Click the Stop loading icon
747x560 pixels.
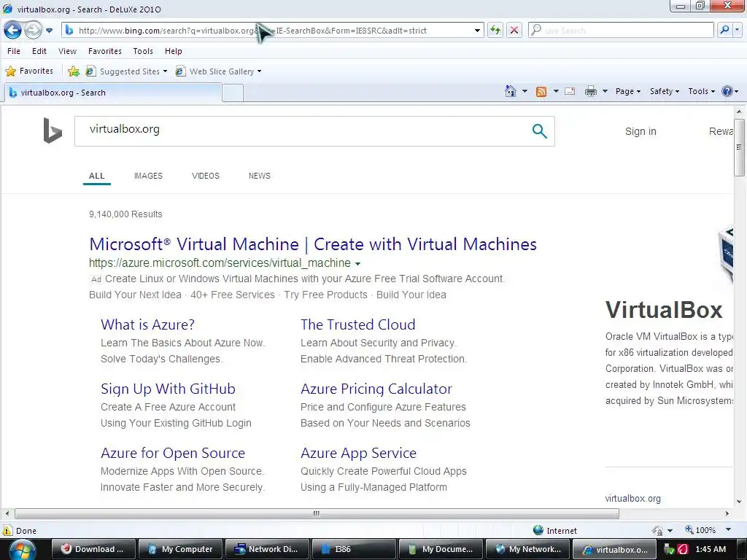[514, 31]
